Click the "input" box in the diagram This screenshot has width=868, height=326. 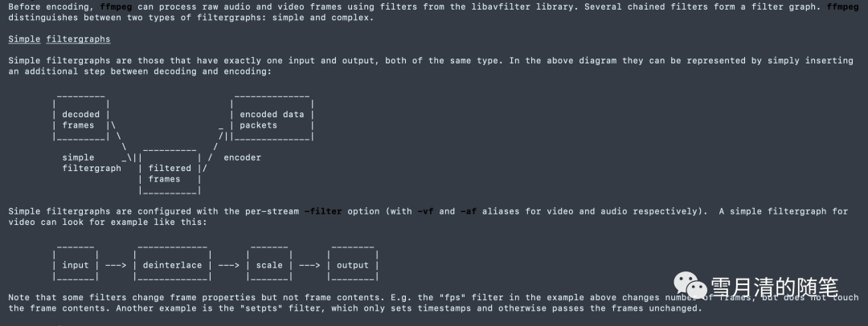pyautogui.click(x=76, y=265)
